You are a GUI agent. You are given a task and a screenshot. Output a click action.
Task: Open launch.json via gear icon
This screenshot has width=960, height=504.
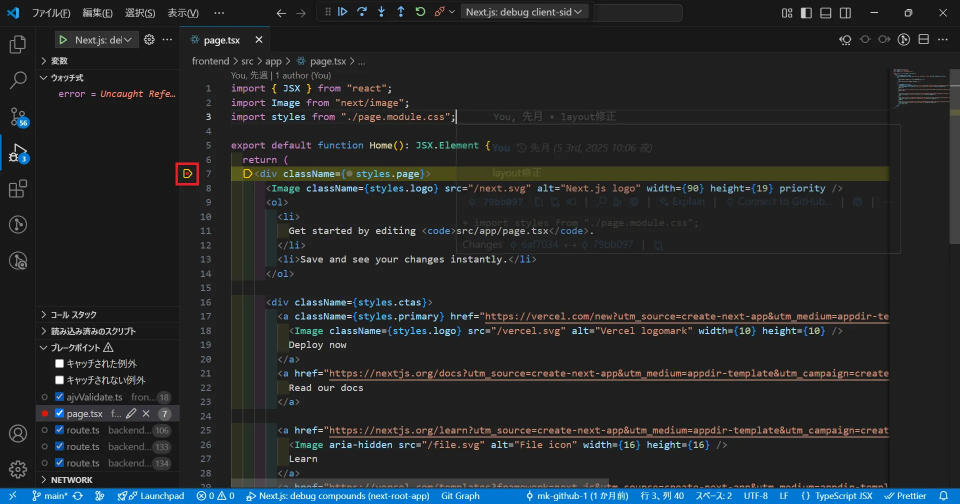click(149, 40)
